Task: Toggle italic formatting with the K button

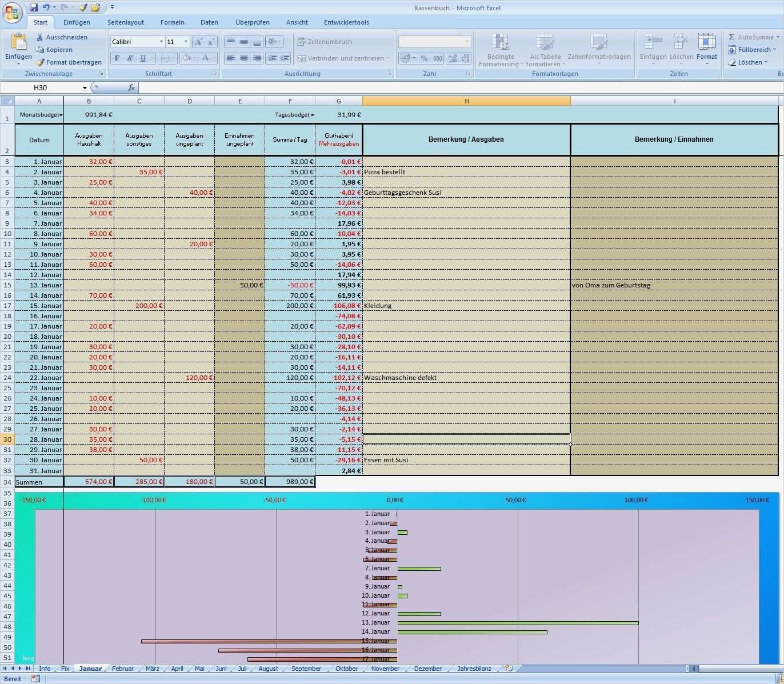Action: 129,58
